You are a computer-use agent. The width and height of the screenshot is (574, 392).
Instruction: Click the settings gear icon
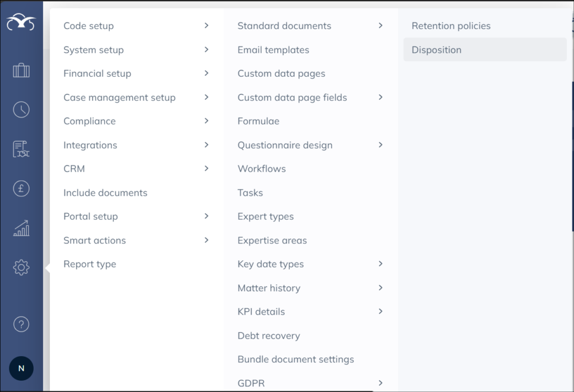coord(21,268)
